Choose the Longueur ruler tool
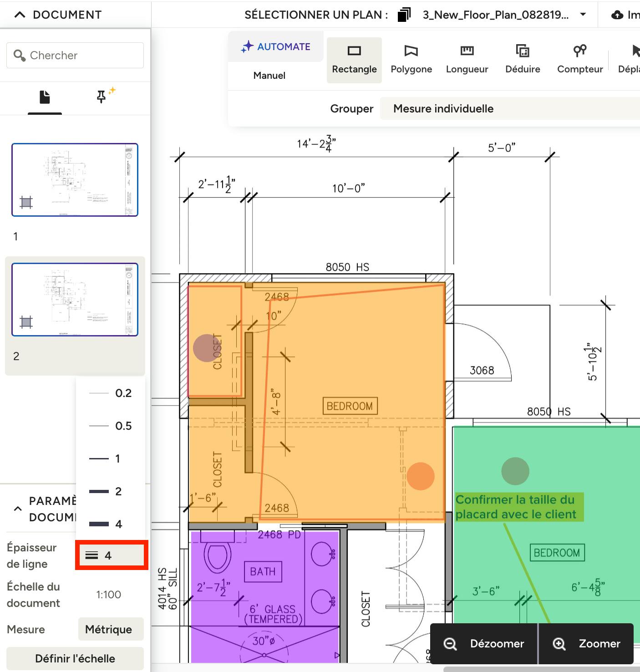 click(x=467, y=60)
